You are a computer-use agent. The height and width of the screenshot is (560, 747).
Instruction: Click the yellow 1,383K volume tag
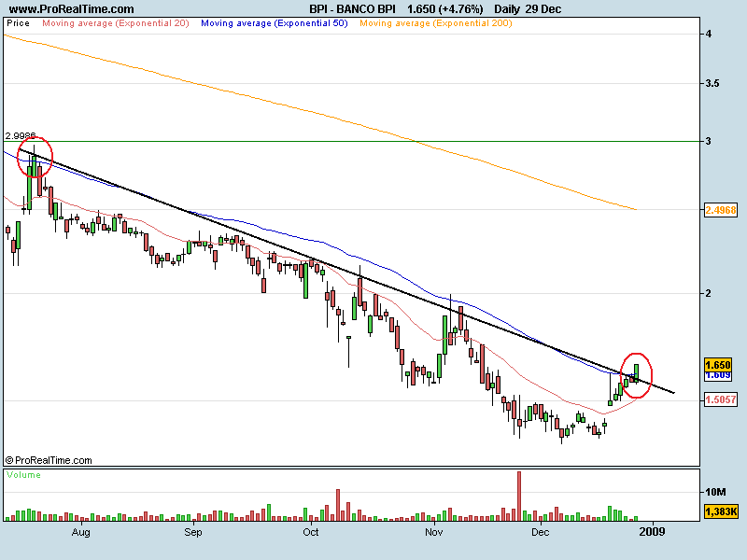tap(721, 511)
